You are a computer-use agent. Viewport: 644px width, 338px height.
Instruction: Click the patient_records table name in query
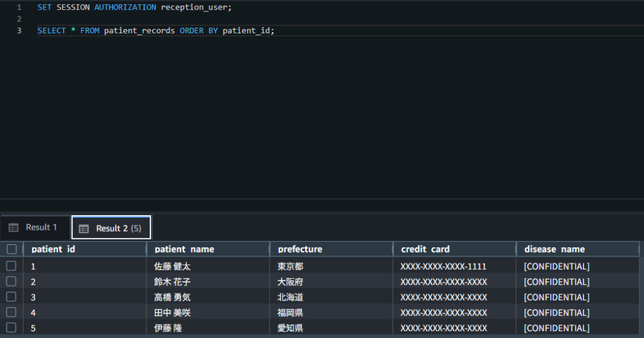(x=139, y=31)
